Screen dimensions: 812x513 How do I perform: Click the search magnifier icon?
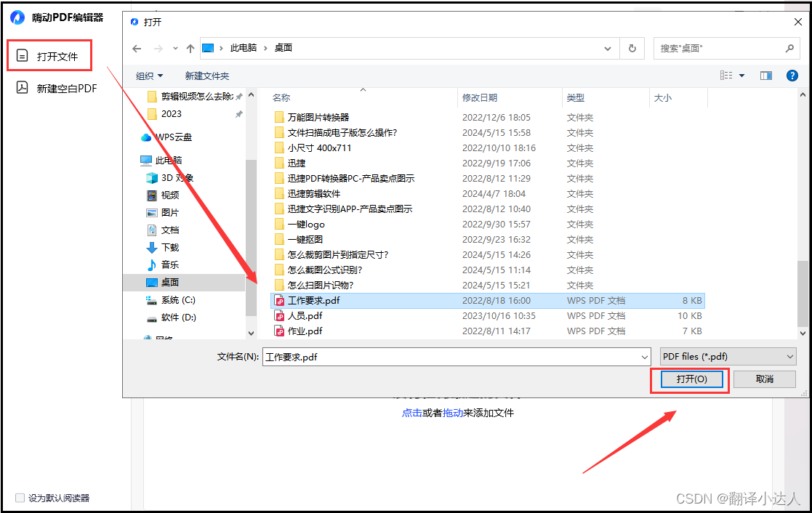[x=789, y=48]
